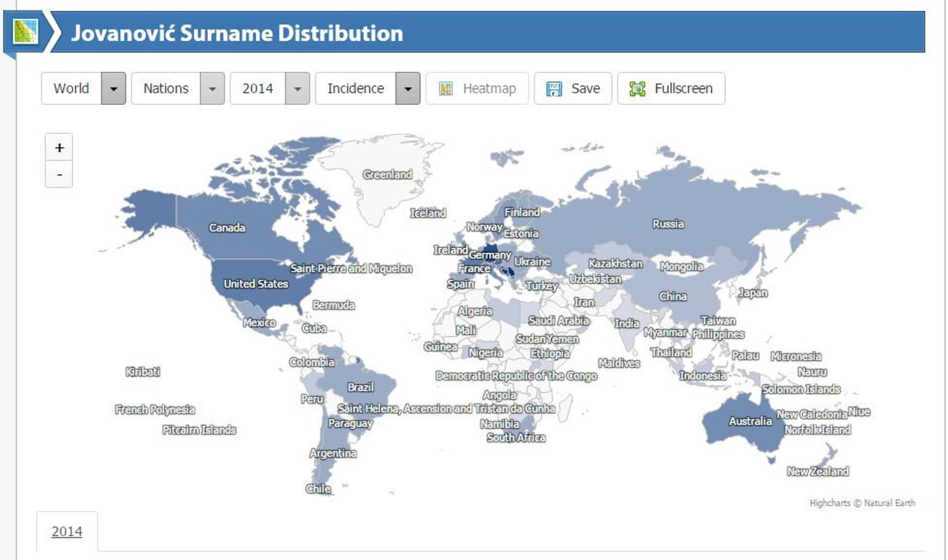Click the Highcharts credit link

pyautogui.click(x=862, y=503)
